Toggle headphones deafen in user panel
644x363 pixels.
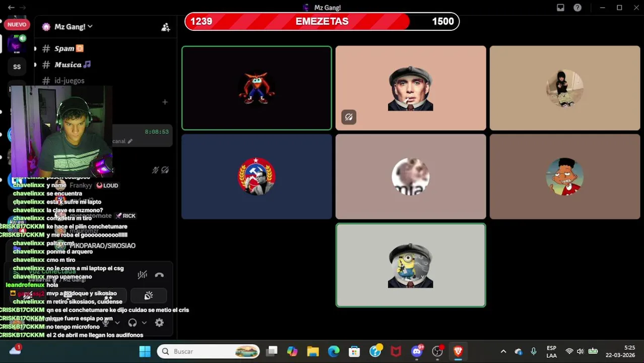(x=133, y=323)
